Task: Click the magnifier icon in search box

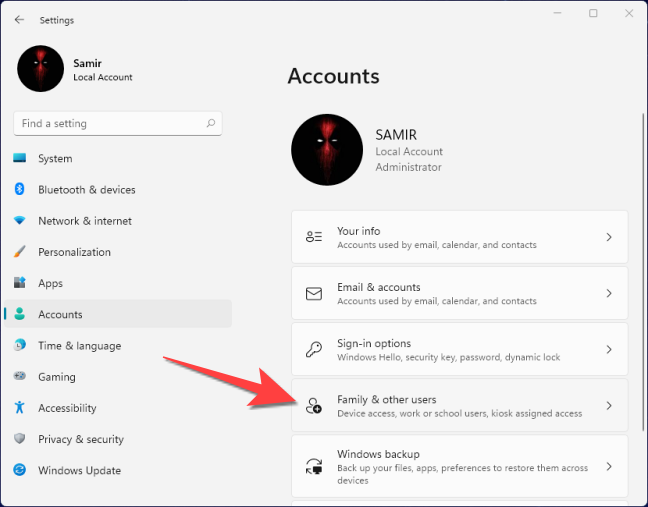Action: (211, 123)
